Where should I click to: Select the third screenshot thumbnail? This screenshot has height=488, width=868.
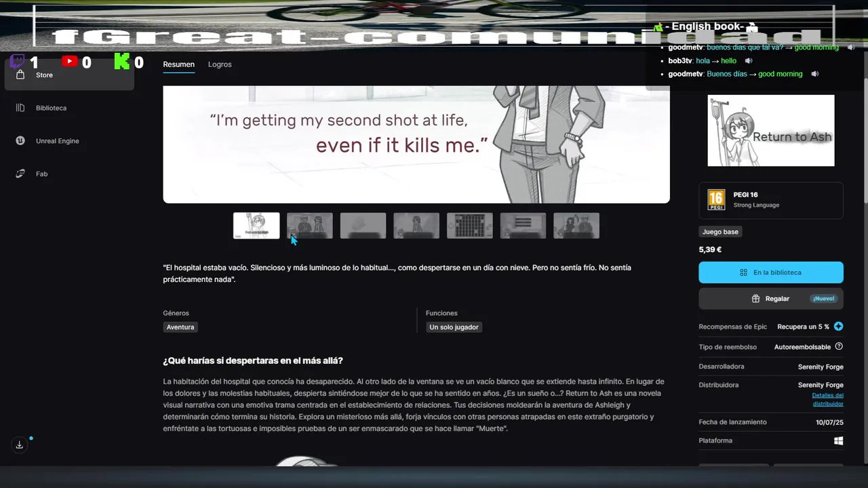point(363,226)
